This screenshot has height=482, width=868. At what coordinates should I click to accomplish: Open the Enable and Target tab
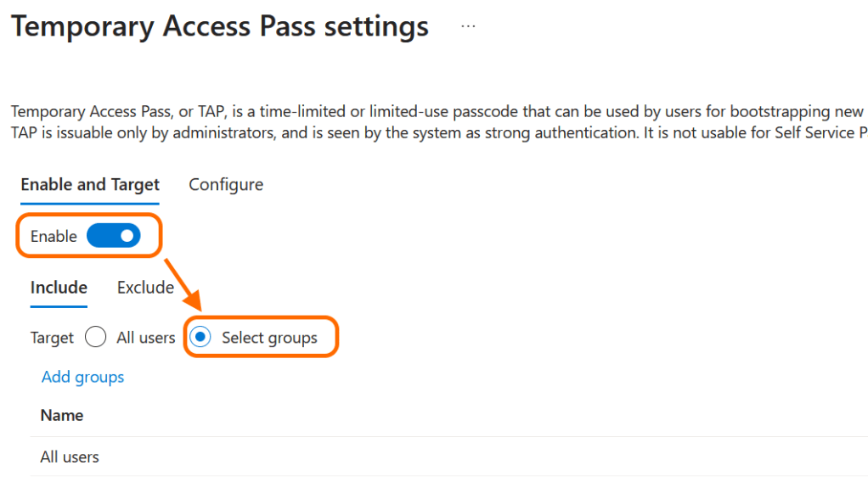[x=90, y=184]
